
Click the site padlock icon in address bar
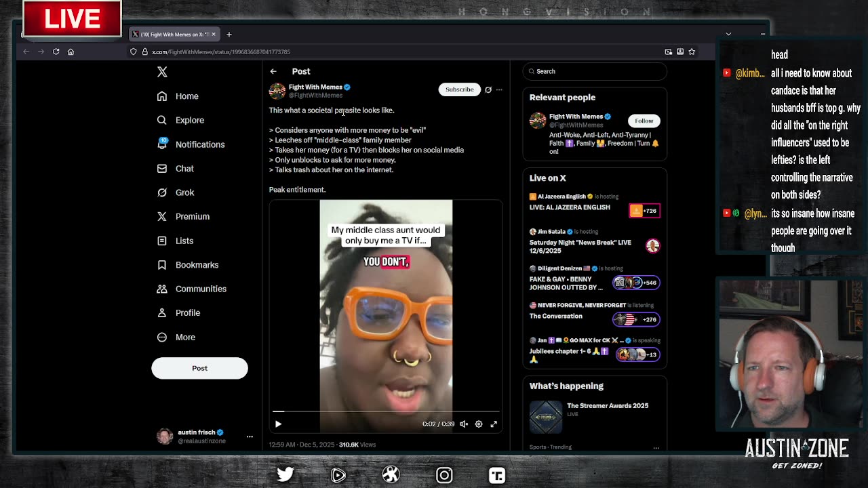(144, 52)
